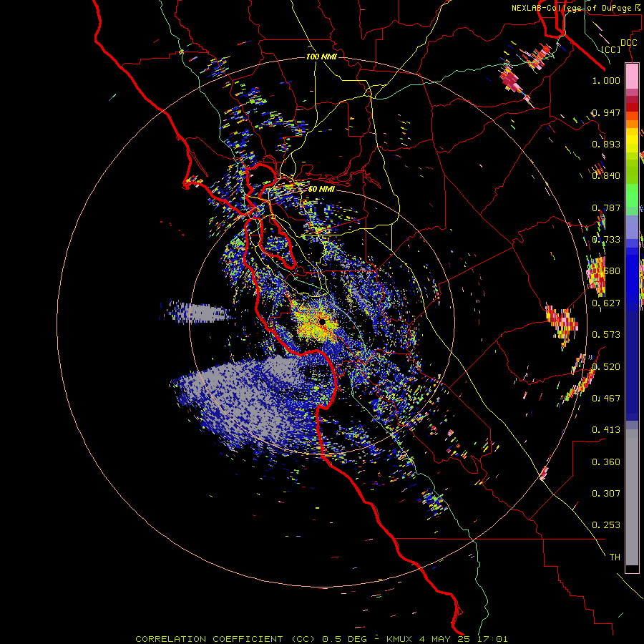The width and height of the screenshot is (644, 644).
Task: Click the black radar site dot at the center
Action: [322, 321]
